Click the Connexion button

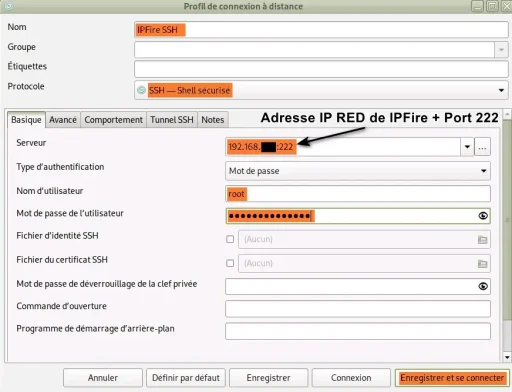(351, 378)
